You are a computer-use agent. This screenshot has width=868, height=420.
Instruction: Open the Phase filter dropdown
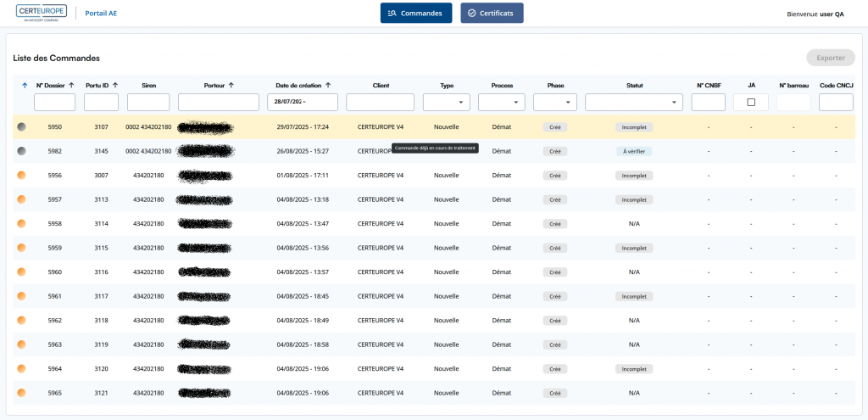pyautogui.click(x=555, y=102)
